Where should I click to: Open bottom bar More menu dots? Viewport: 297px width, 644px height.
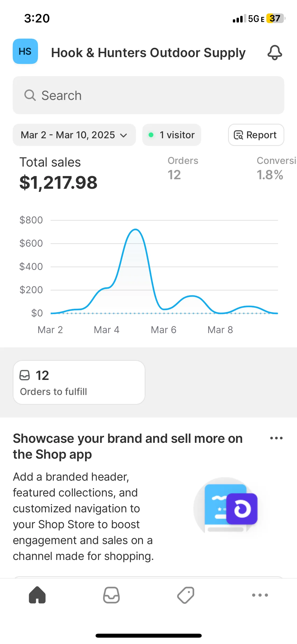coord(260,595)
